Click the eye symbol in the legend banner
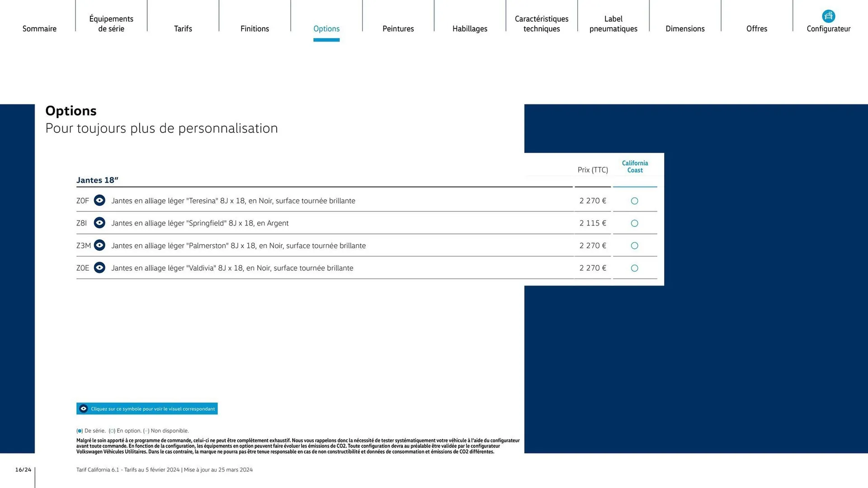 click(84, 408)
